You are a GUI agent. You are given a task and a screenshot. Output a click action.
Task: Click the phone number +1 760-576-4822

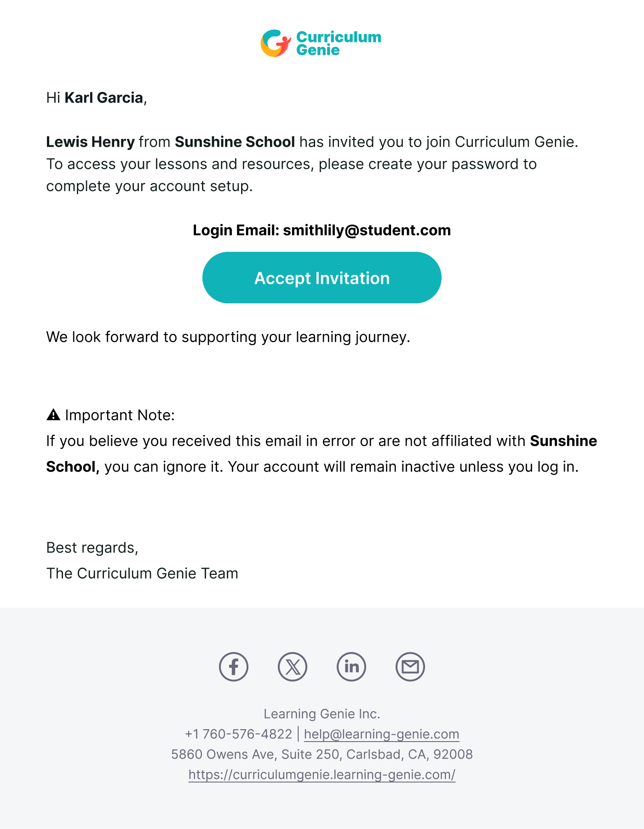[238, 734]
